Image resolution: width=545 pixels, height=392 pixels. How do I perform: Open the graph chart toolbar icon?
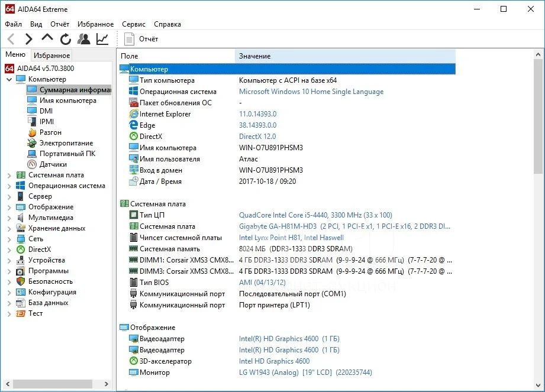tap(102, 39)
